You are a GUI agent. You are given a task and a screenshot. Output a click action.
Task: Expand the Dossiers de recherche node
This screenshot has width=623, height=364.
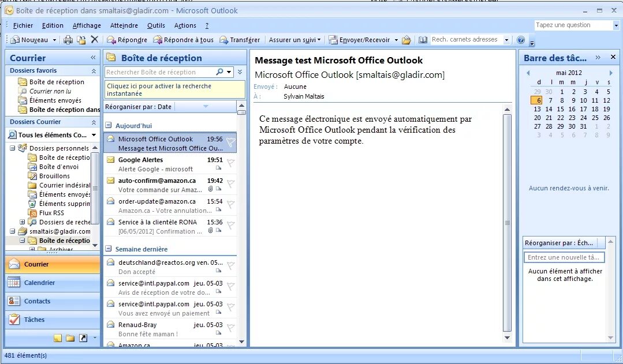[23, 222]
